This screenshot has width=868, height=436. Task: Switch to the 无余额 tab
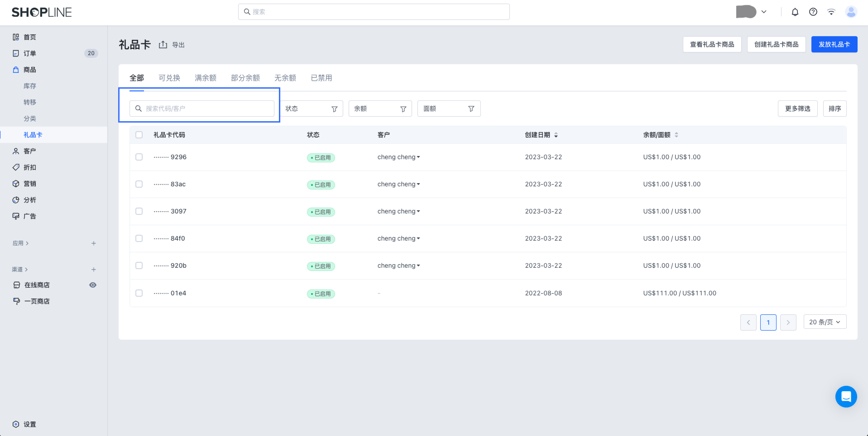pos(285,78)
